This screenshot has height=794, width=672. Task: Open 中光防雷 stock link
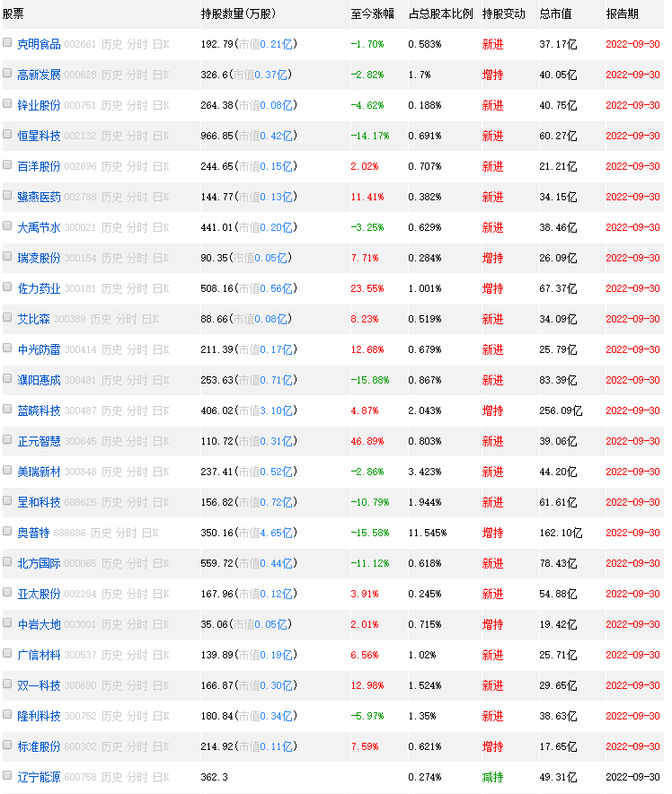[x=39, y=349]
